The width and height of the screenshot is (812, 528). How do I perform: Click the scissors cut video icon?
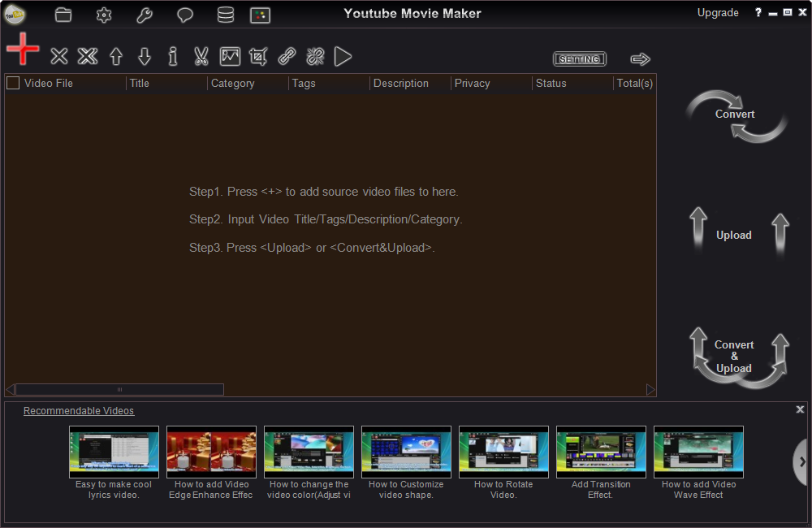201,56
